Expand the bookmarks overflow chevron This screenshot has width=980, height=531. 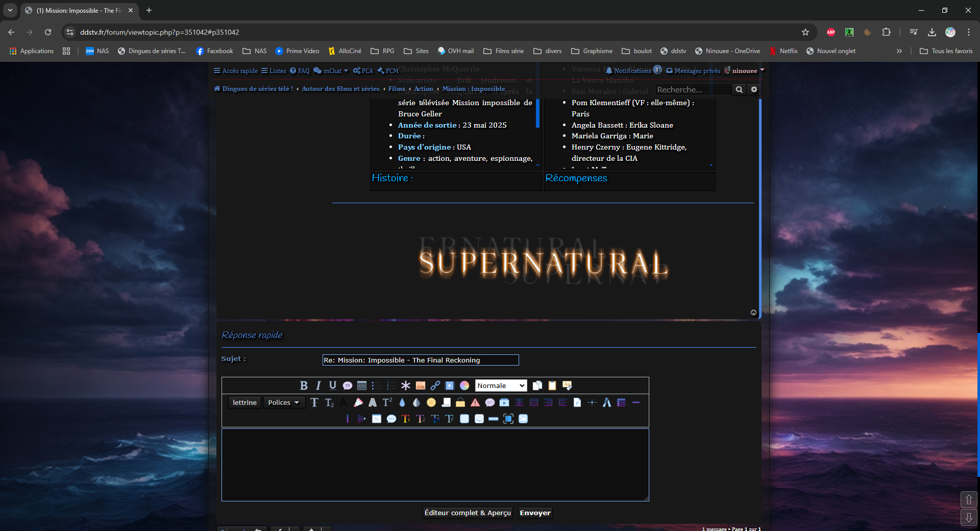tap(899, 51)
